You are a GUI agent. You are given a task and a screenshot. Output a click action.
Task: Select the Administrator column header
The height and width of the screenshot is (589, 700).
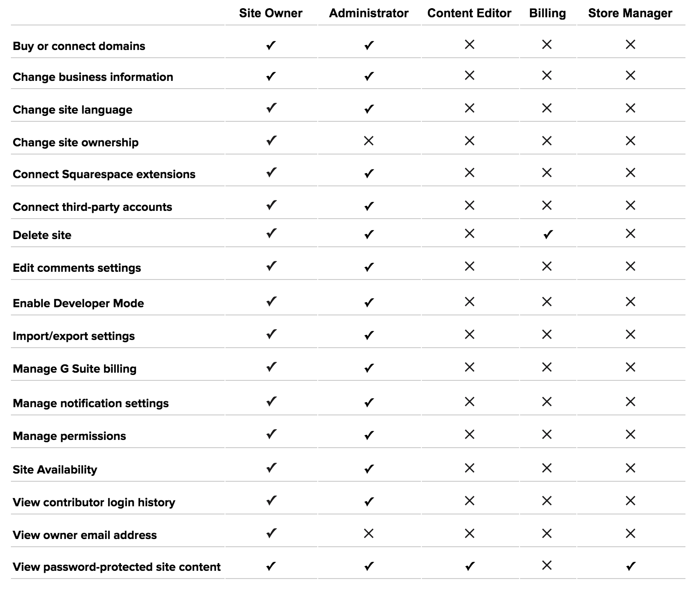coord(369,13)
